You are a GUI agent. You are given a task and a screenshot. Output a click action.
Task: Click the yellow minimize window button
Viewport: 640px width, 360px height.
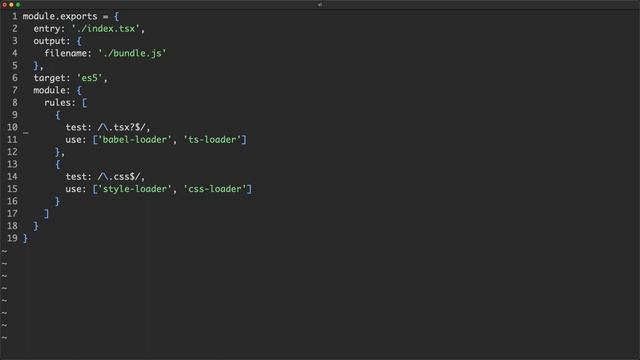tap(11, 4)
